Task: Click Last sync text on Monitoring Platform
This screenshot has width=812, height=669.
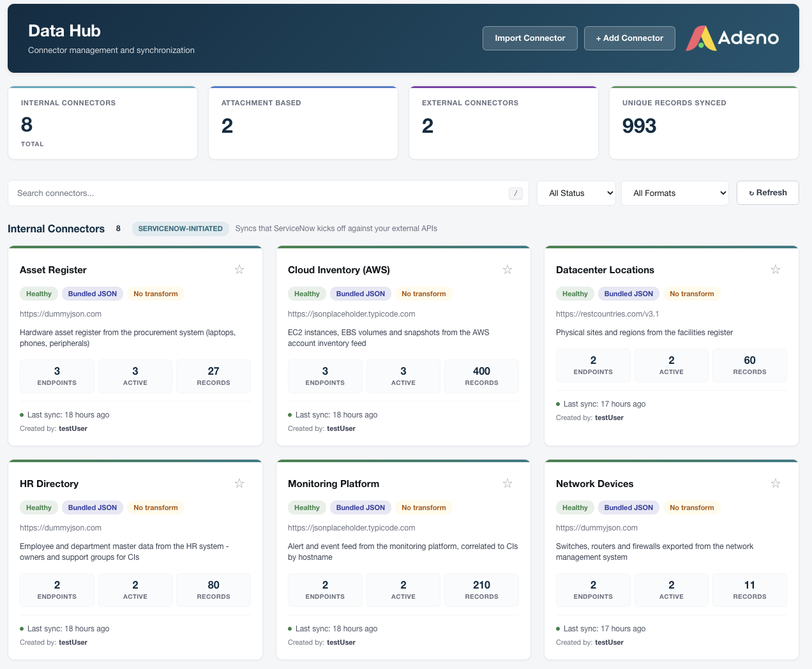Action: coord(336,629)
